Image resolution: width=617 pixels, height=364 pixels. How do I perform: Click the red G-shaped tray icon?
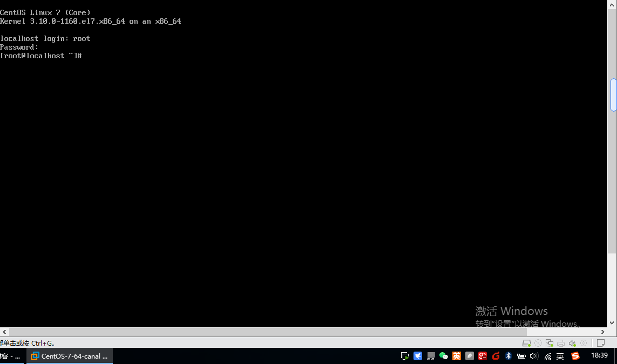click(x=496, y=356)
